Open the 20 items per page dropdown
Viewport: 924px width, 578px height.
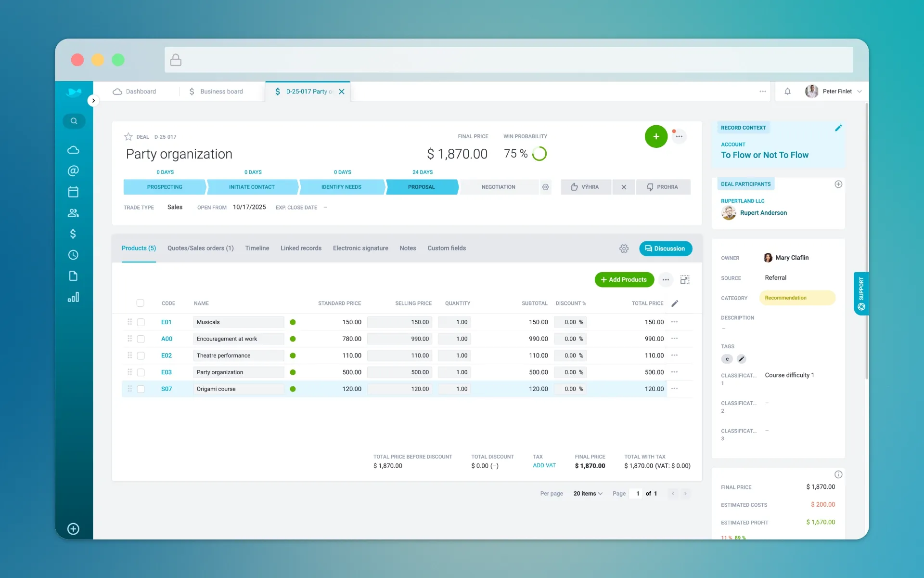[x=588, y=494]
